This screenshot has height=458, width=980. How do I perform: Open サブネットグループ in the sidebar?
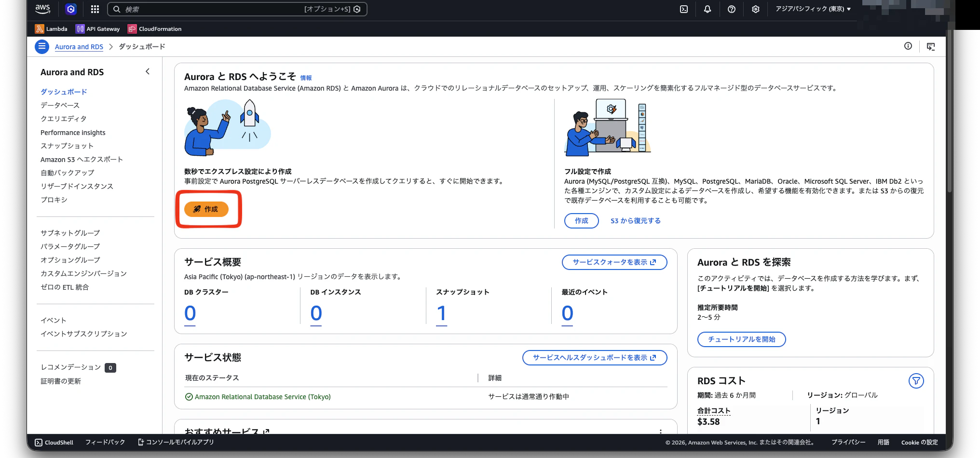coord(70,233)
